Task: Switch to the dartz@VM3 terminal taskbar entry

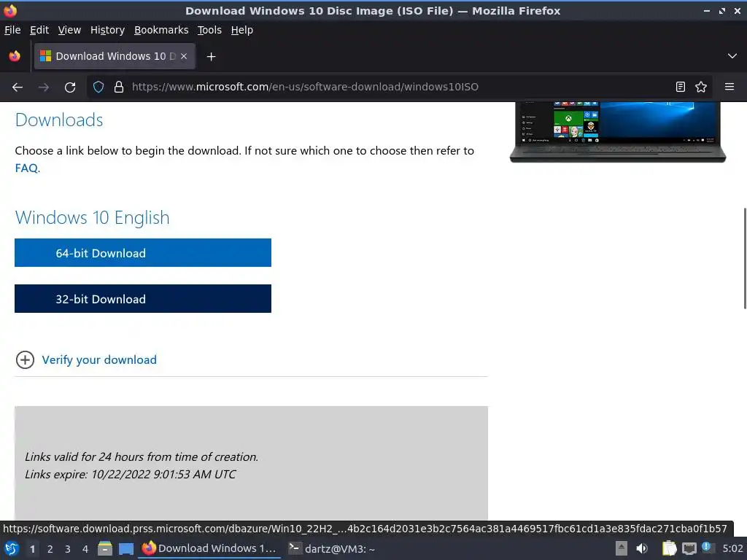Action: [333, 548]
